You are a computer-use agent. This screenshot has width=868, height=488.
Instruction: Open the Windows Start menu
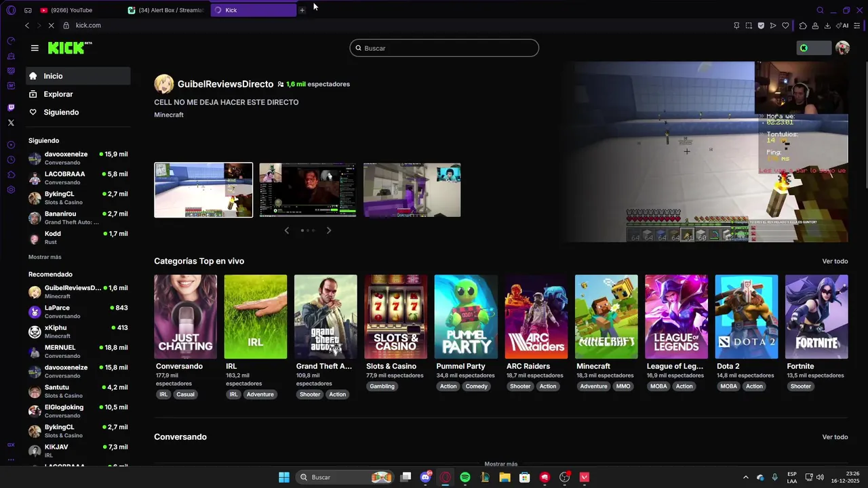point(284,477)
